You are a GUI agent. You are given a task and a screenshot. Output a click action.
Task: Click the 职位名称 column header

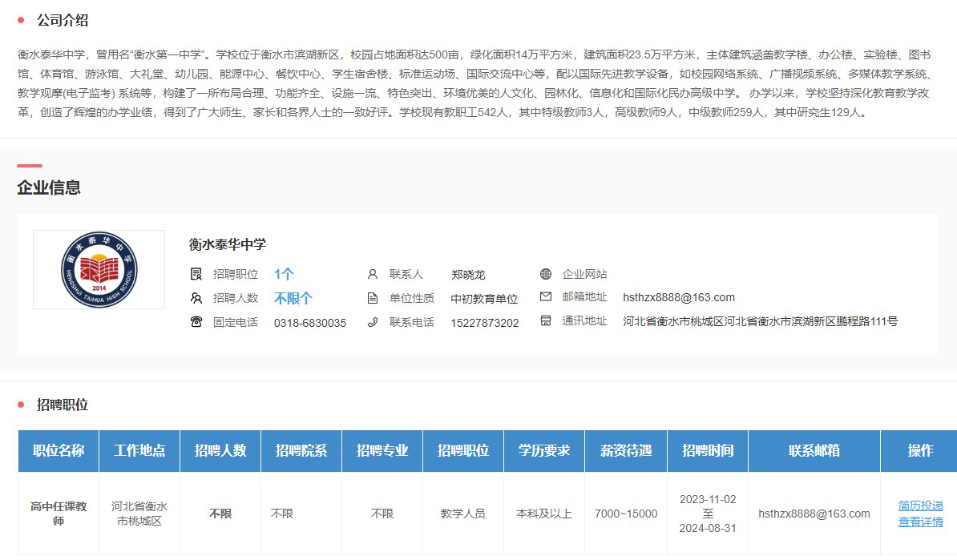[x=59, y=450]
